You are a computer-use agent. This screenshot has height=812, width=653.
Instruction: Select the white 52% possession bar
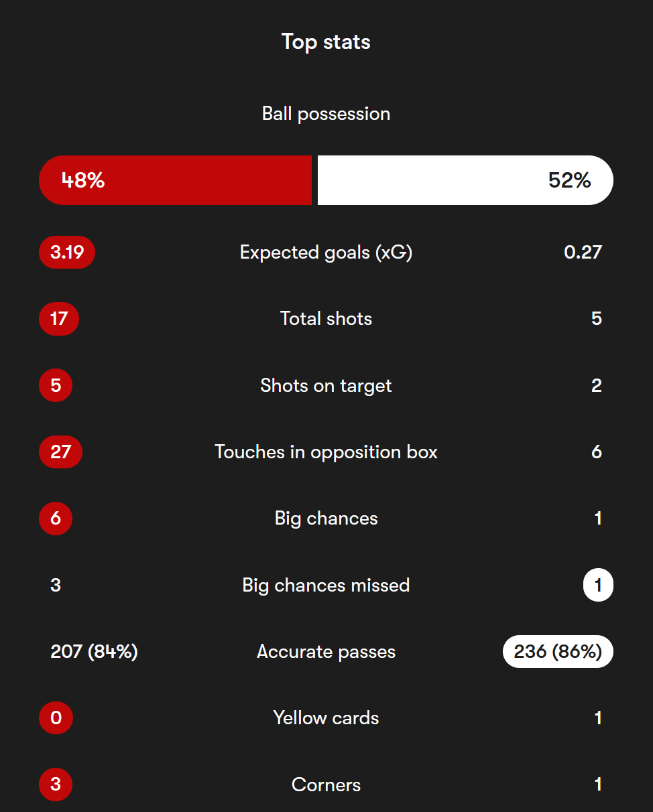[465, 180]
